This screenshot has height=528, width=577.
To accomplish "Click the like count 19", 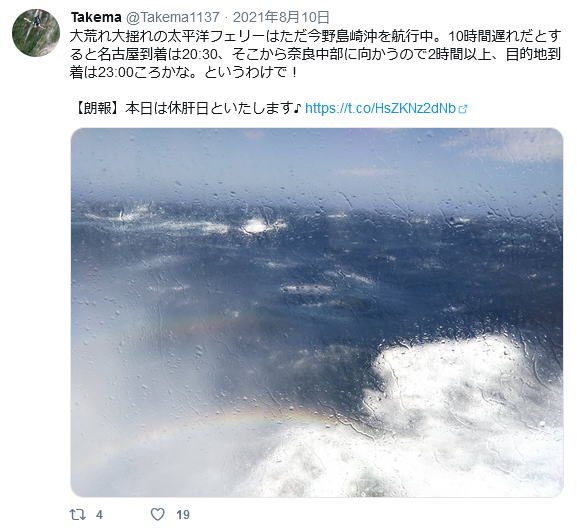I will point(183,514).
